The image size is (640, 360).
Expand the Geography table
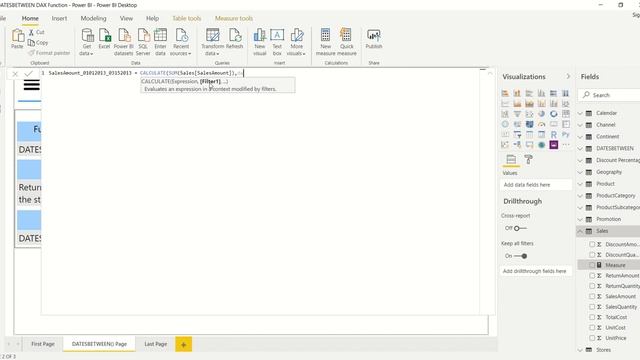pyautogui.click(x=580, y=172)
